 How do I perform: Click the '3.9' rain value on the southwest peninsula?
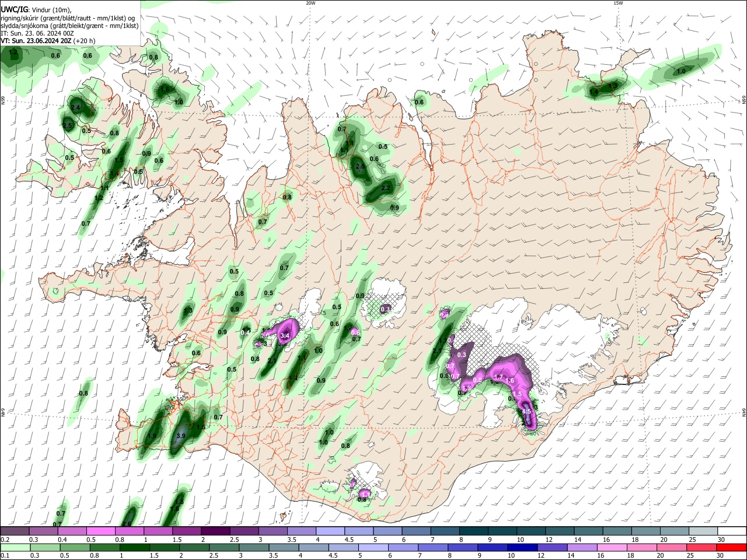181,436
